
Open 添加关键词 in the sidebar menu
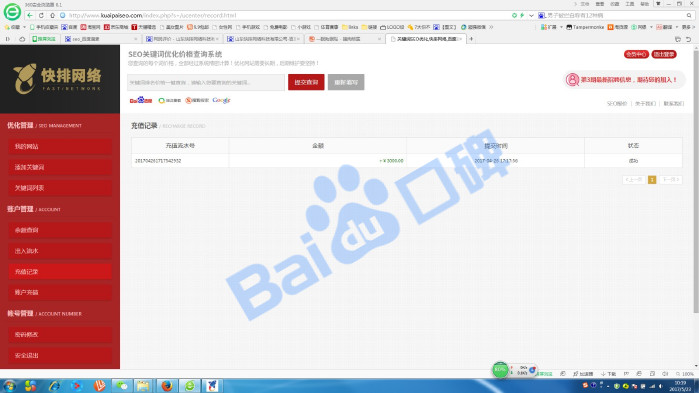(x=60, y=167)
